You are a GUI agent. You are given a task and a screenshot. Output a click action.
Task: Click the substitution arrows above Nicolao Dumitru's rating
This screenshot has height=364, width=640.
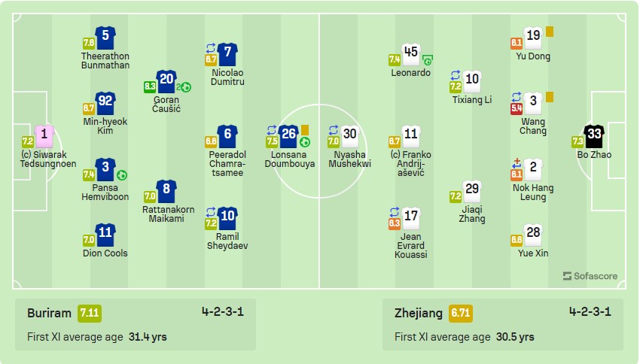pos(211,48)
